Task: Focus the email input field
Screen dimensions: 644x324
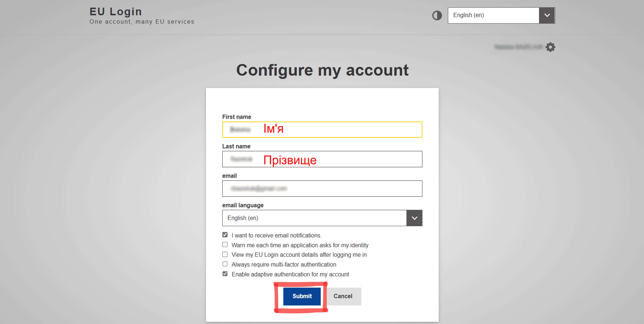Action: click(322, 189)
